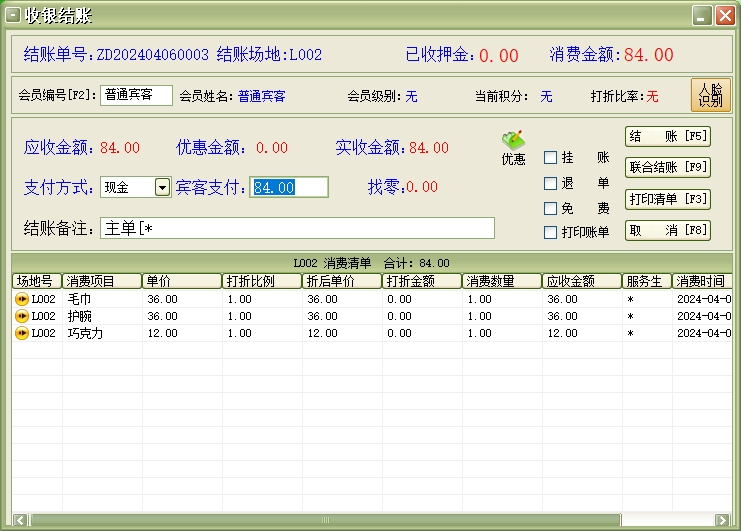Viewport: 741px width, 531px height.
Task: Tick the 退单 checkbox
Action: [x=550, y=184]
